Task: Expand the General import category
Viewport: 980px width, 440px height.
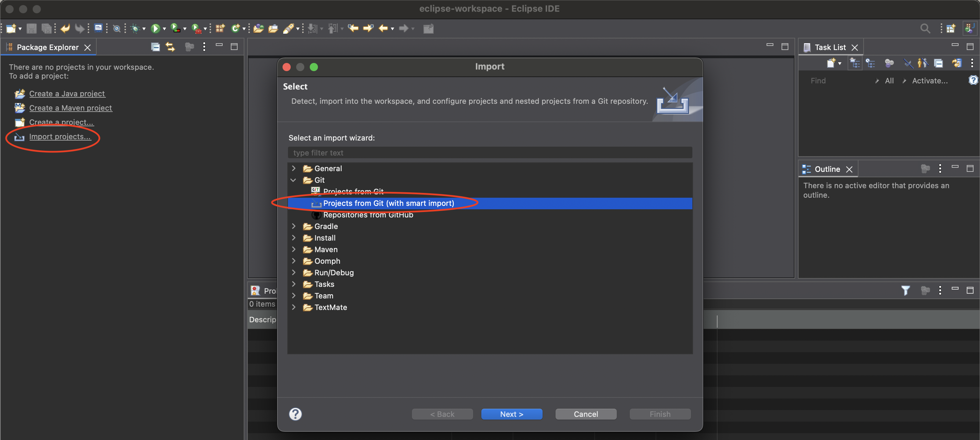Action: tap(294, 168)
